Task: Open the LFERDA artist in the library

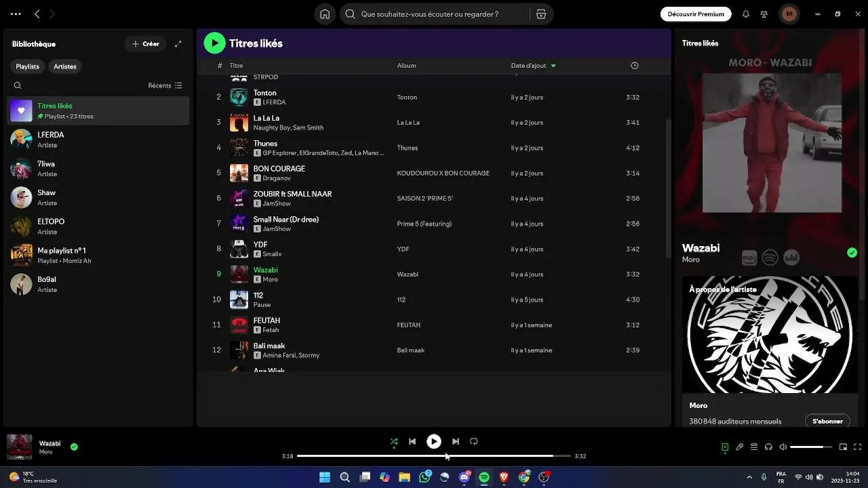Action: [x=98, y=140]
